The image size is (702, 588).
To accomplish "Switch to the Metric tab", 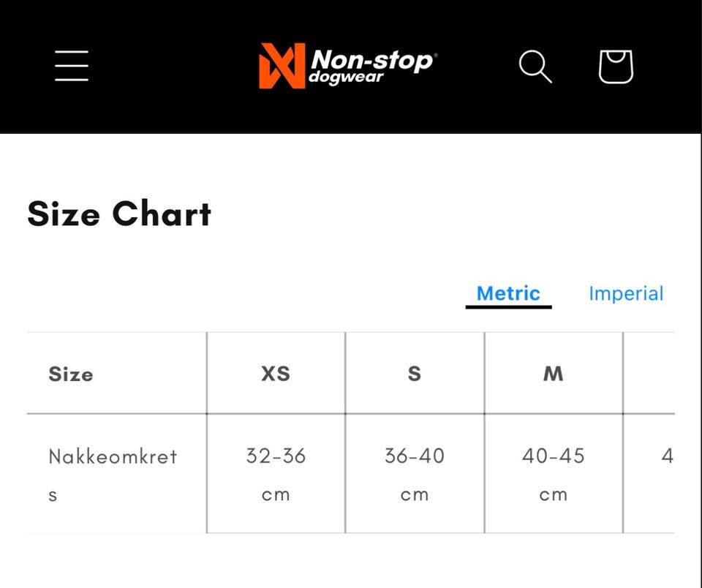I will [508, 293].
